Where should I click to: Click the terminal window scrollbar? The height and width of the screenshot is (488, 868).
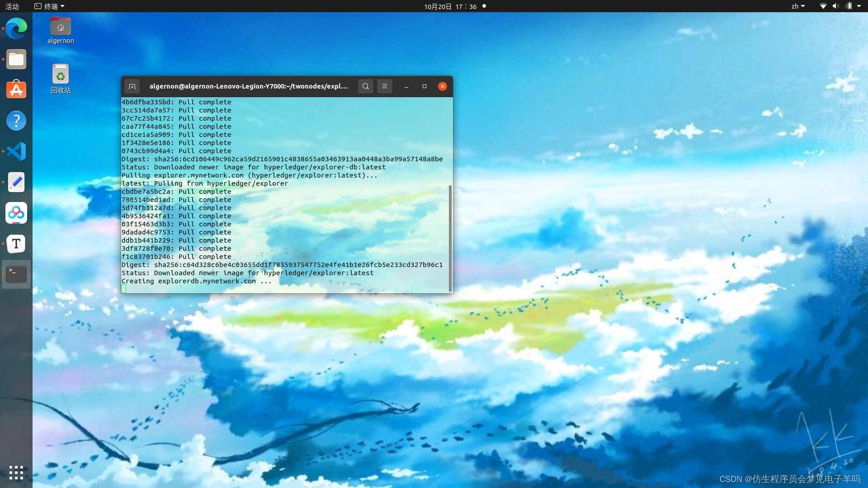pyautogui.click(x=450, y=238)
